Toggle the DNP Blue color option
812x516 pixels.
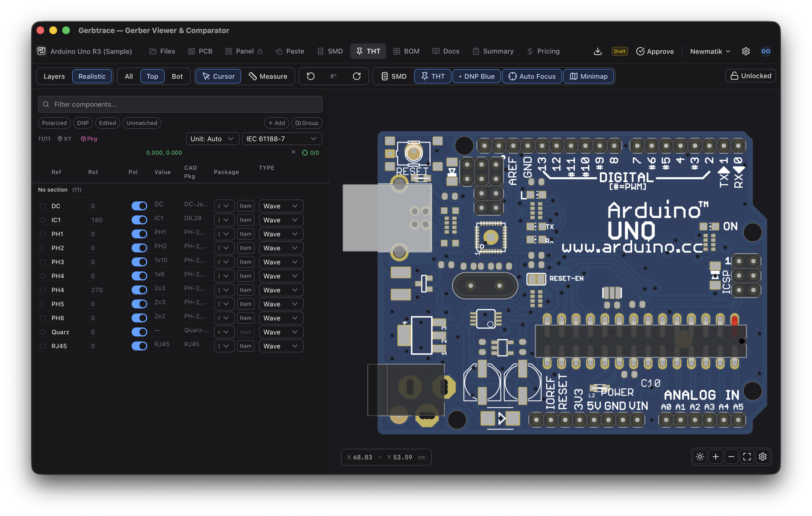[x=476, y=76]
